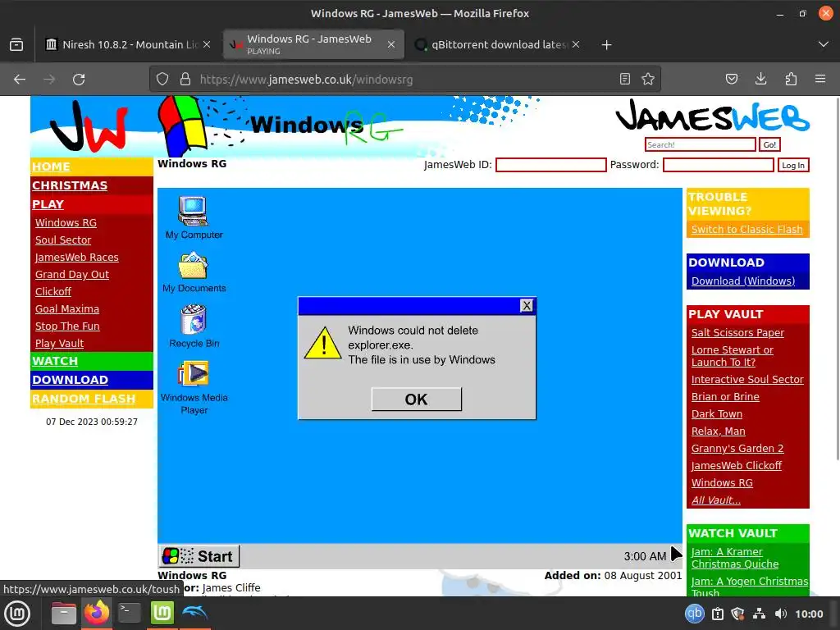Screen dimensions: 840x630
Task: Open CHRISTMAS in the left menu
Action: 70,185
